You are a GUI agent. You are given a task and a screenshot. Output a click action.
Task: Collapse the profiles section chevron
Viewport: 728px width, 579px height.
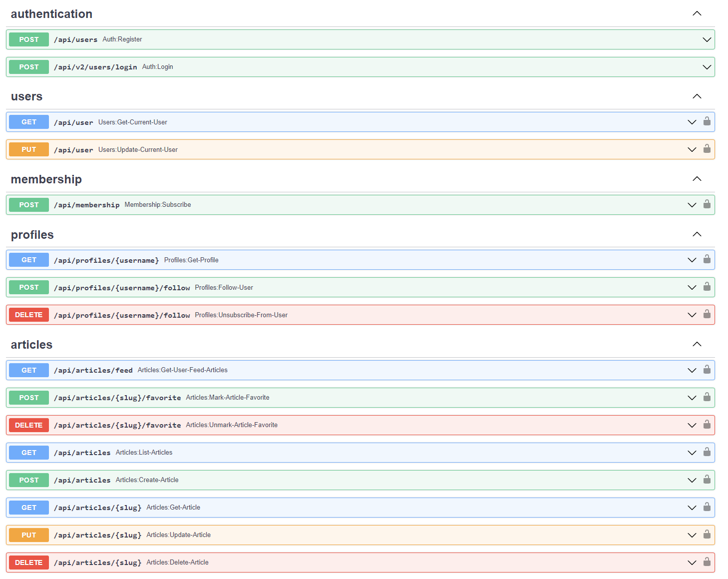pyautogui.click(x=697, y=234)
